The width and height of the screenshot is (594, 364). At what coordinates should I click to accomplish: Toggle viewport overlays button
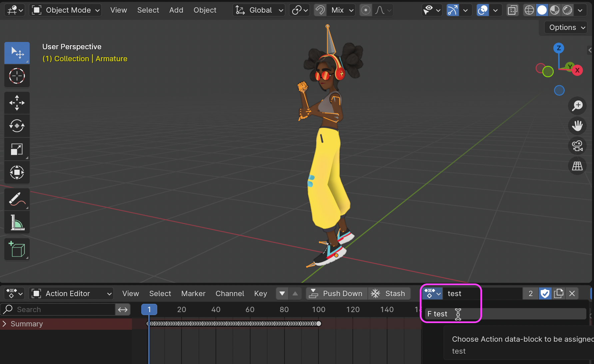pyautogui.click(x=483, y=10)
